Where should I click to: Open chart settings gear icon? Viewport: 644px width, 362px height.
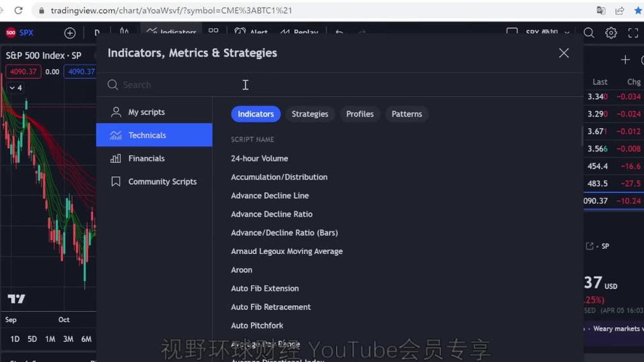click(611, 33)
